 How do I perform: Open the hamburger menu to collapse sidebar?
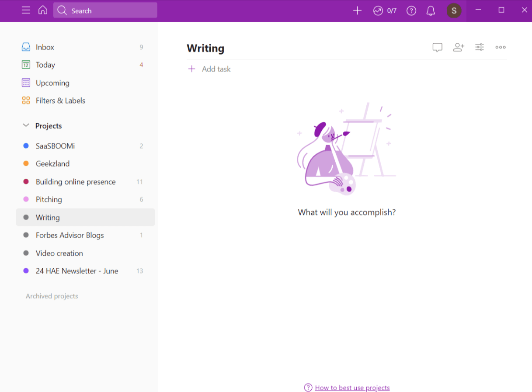tap(26, 10)
